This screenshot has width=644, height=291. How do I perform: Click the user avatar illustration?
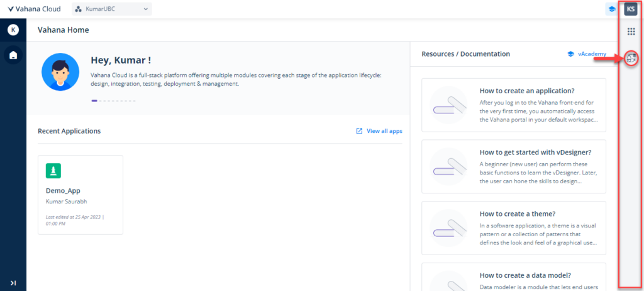coord(60,72)
